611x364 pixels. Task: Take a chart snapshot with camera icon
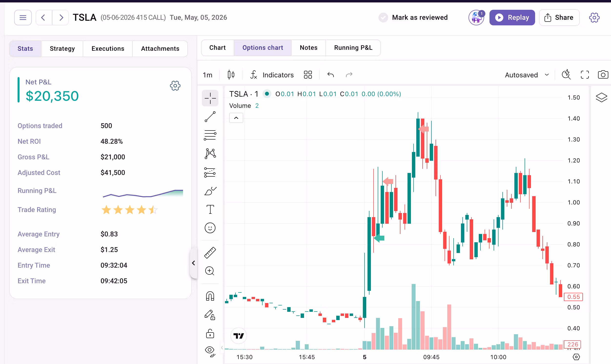(x=603, y=75)
